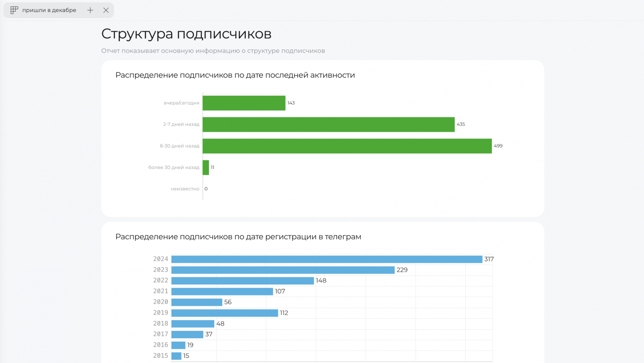Click the 2015 year label
The height and width of the screenshot is (363, 644).
point(161,355)
